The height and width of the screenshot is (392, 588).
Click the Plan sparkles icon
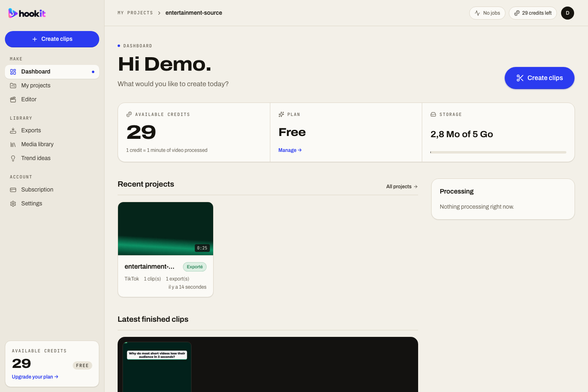pyautogui.click(x=281, y=114)
